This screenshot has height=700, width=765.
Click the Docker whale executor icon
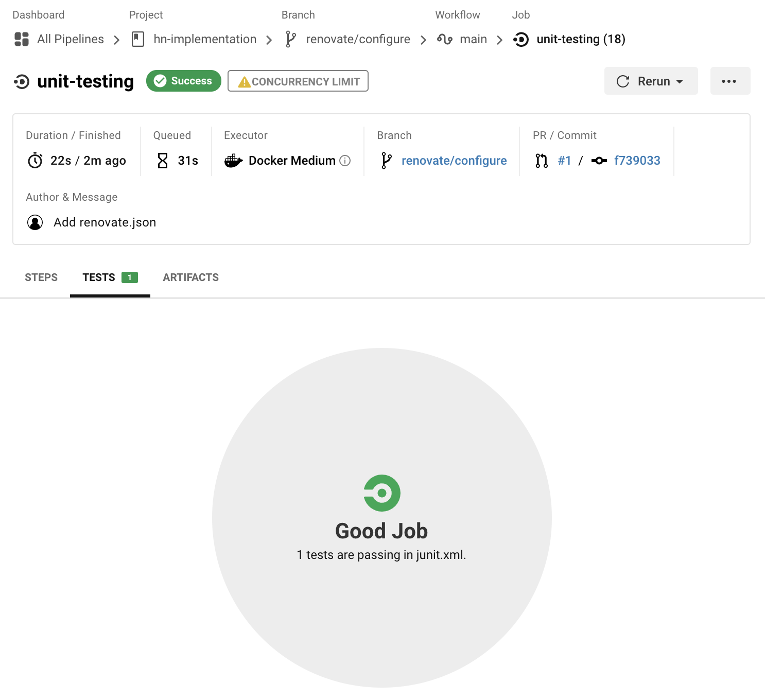[233, 161]
